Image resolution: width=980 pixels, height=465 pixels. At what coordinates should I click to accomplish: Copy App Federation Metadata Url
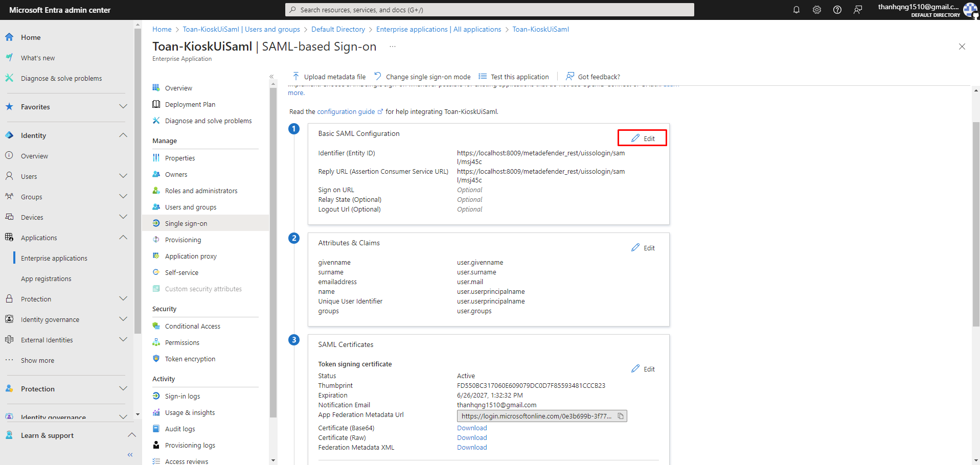coord(621,416)
